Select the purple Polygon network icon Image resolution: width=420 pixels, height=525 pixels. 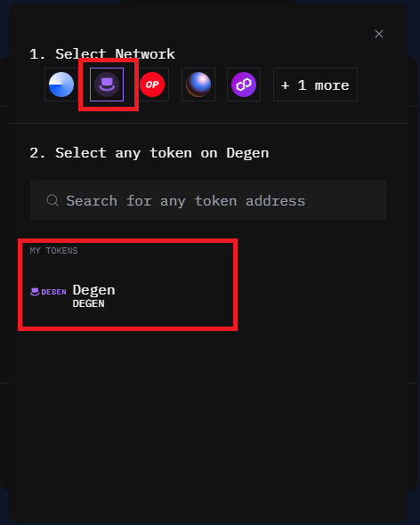(x=244, y=85)
